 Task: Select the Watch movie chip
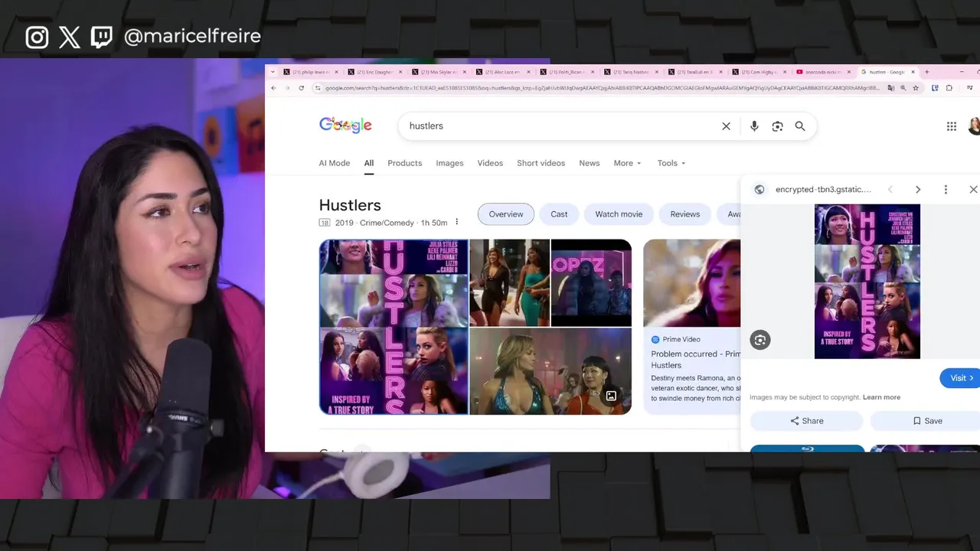[619, 214]
